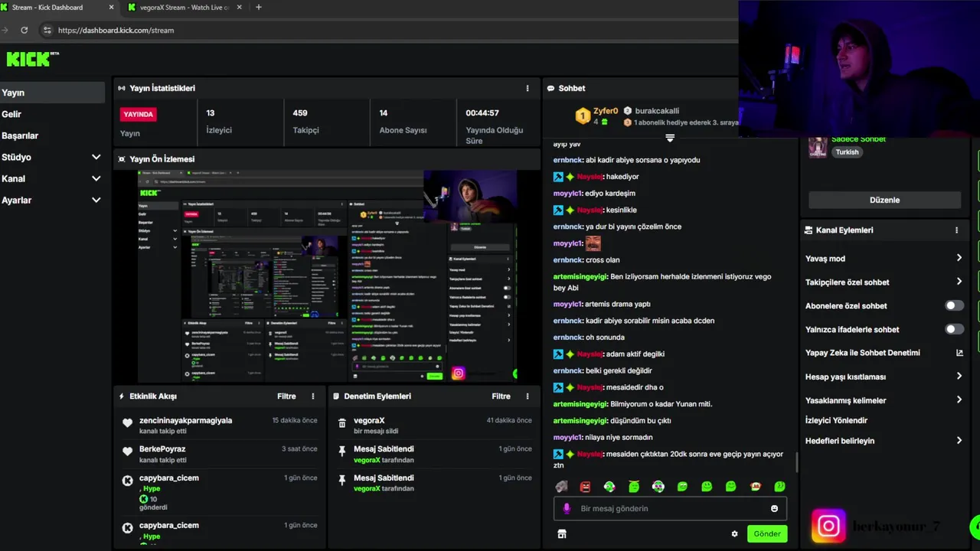
Task: Open Yayın İstatistikleri three-dot menu
Action: [x=527, y=88]
